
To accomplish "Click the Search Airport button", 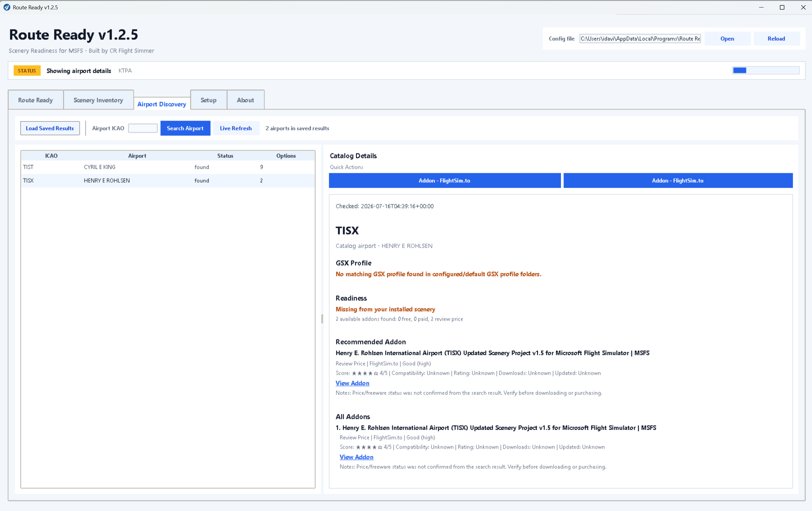I will tap(185, 128).
